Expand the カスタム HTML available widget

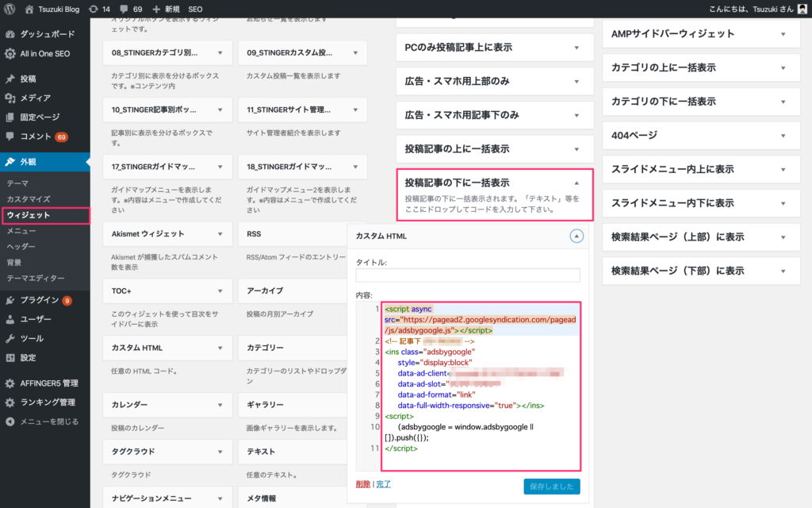click(x=220, y=348)
